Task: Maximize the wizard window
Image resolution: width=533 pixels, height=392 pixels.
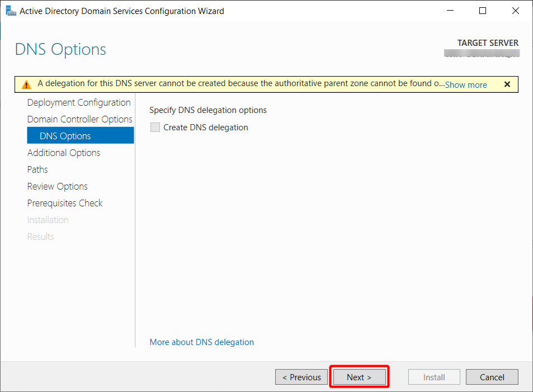Action: click(x=482, y=11)
